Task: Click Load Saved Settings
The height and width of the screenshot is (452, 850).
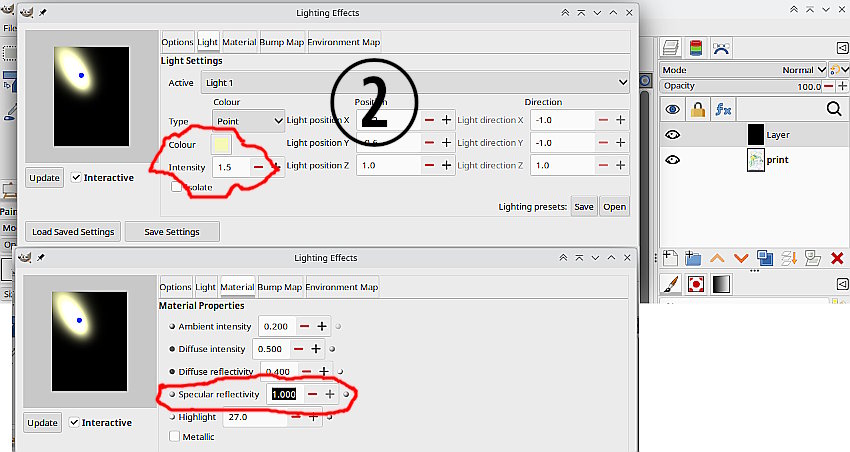Action: tap(73, 231)
